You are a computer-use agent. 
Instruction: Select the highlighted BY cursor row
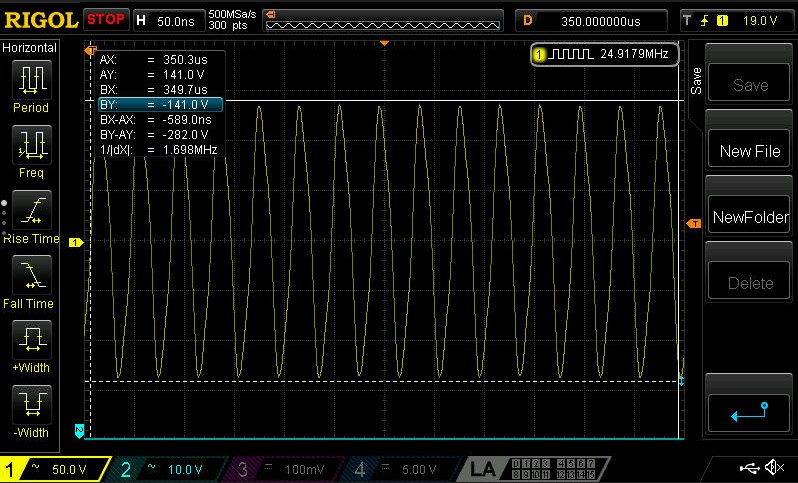point(160,105)
